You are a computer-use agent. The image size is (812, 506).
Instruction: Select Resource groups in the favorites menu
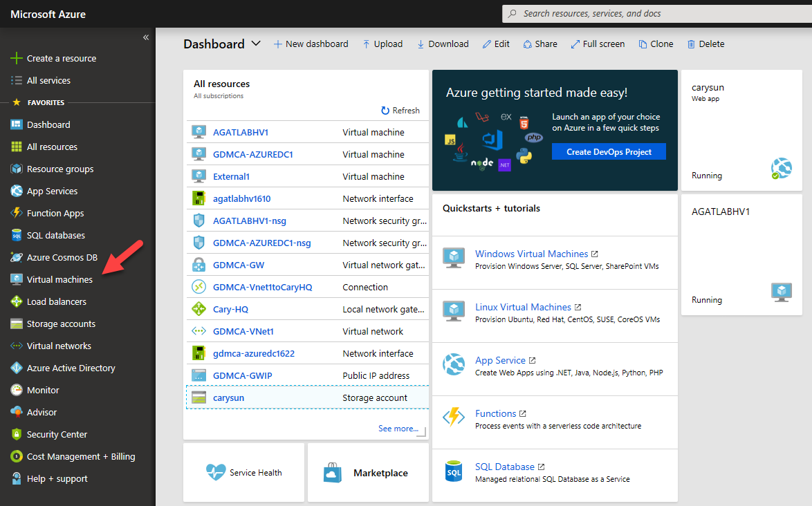pos(60,169)
